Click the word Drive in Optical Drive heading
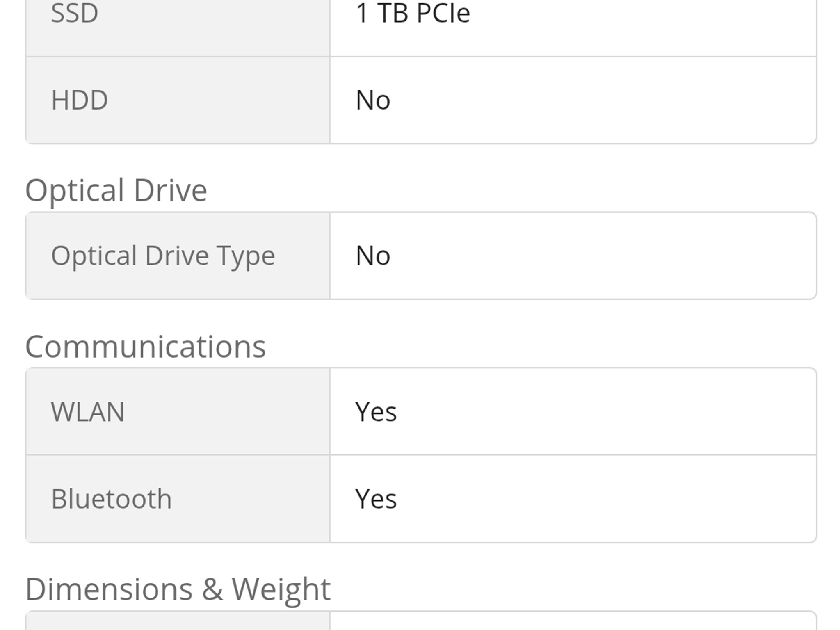This screenshot has width=840, height=630. tap(170, 190)
